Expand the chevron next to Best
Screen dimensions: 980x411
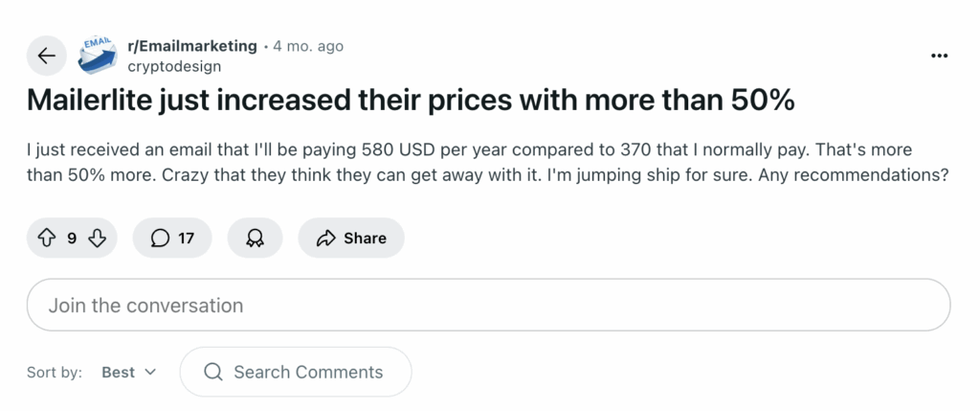[150, 372]
